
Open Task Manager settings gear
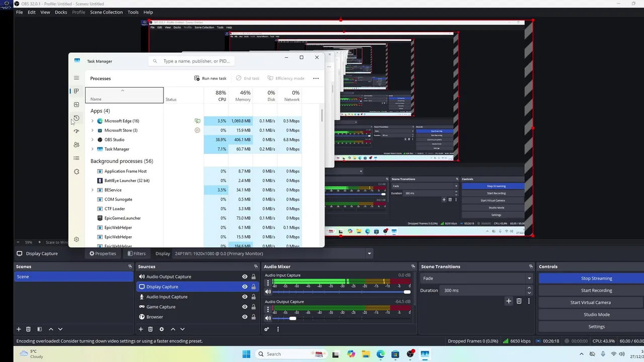tap(76, 239)
